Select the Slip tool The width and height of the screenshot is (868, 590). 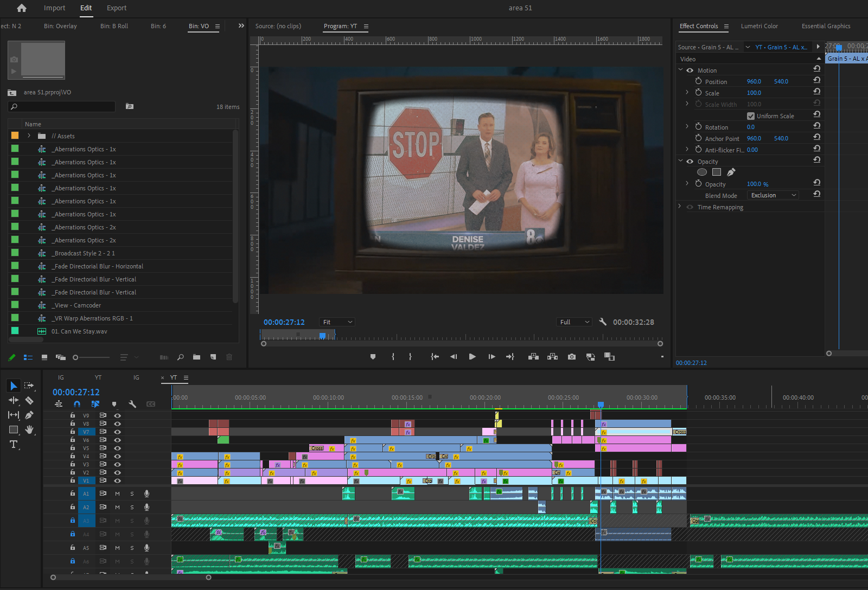[x=14, y=415]
